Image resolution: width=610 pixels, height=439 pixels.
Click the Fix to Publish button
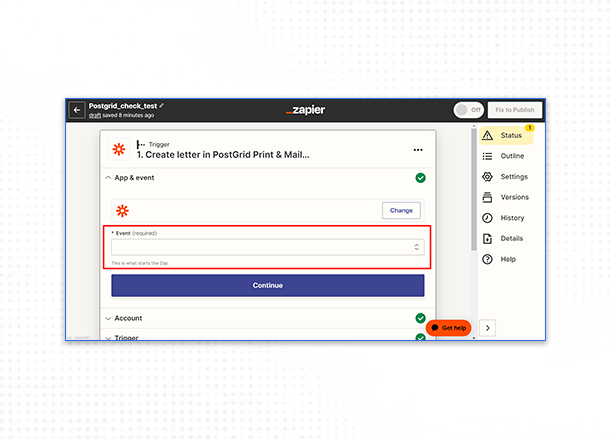515,110
